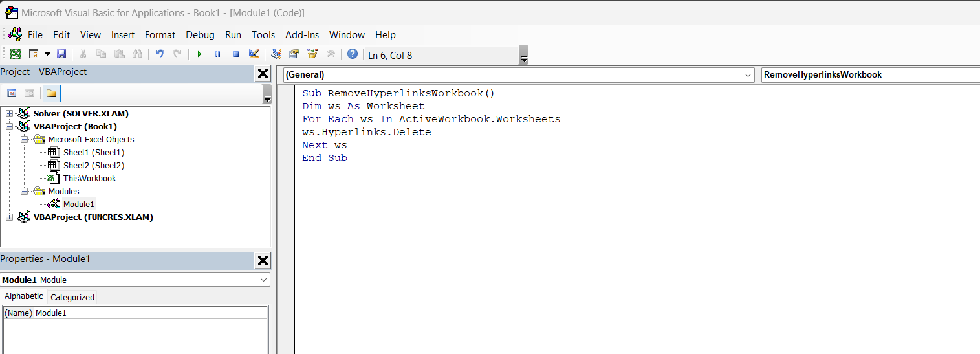The width and height of the screenshot is (980, 354).
Task: Toggle Folders view in Project panel
Action: 52,93
